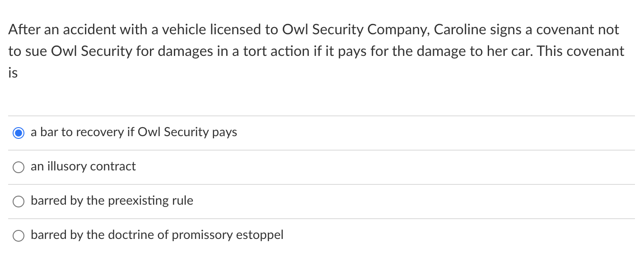This screenshot has height=266, width=644.
Task: Pick "barred by the doctrine of promissory estoppel"
Action: (19, 235)
